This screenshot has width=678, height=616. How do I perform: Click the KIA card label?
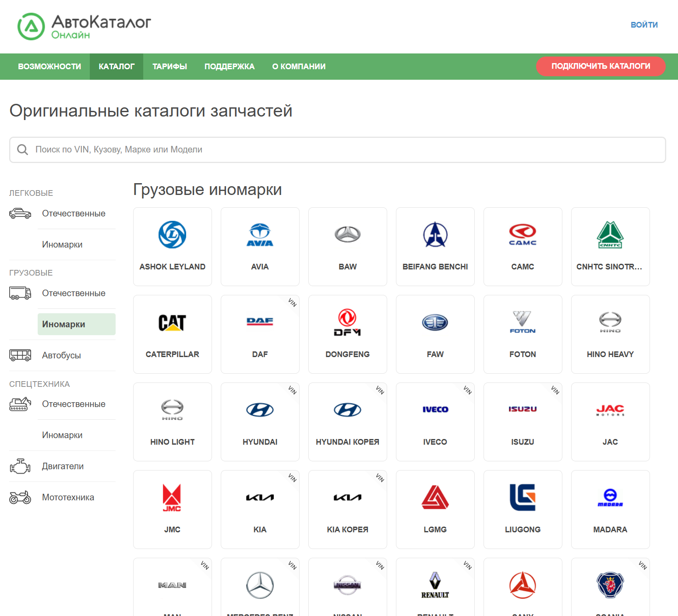(x=260, y=530)
